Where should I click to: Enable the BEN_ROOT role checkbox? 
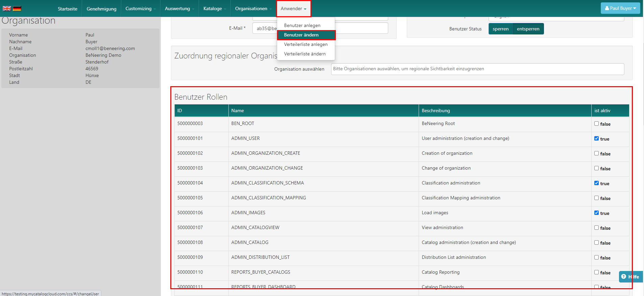[x=596, y=124]
